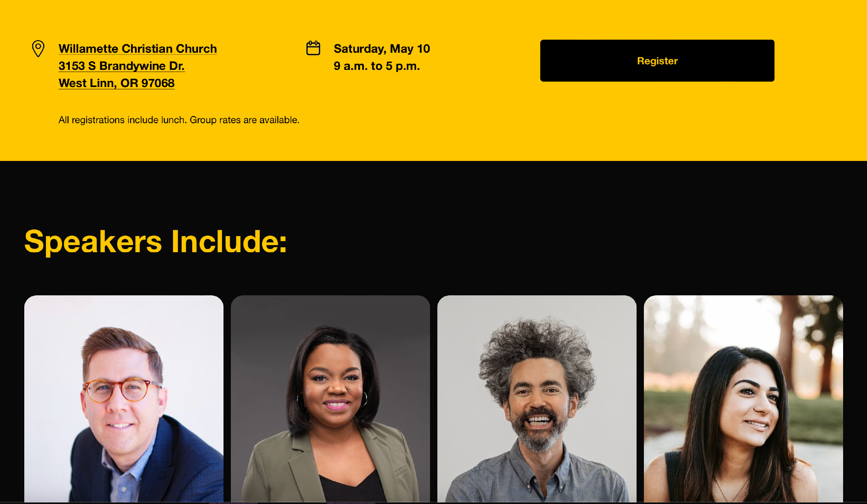This screenshot has width=867, height=504.
Task: Click the group rates availability note
Action: pyautogui.click(x=179, y=120)
